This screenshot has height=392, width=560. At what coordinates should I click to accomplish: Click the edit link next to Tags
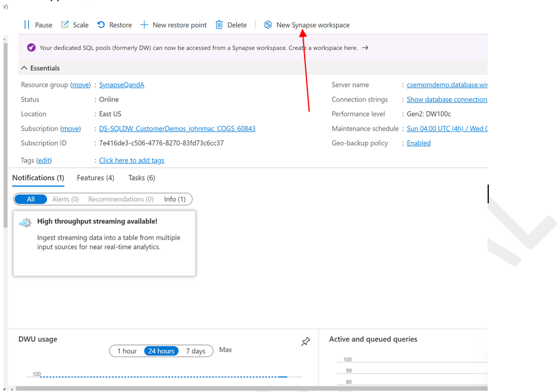click(44, 160)
